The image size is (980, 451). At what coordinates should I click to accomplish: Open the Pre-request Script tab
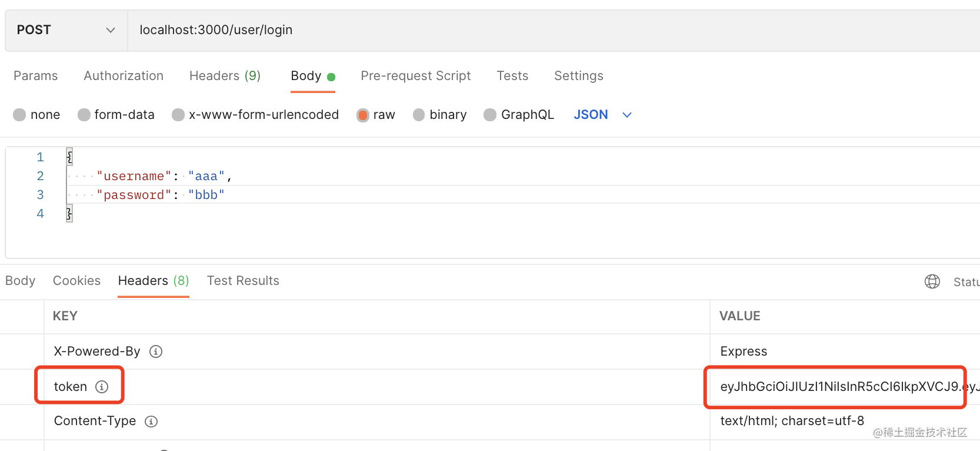point(415,76)
